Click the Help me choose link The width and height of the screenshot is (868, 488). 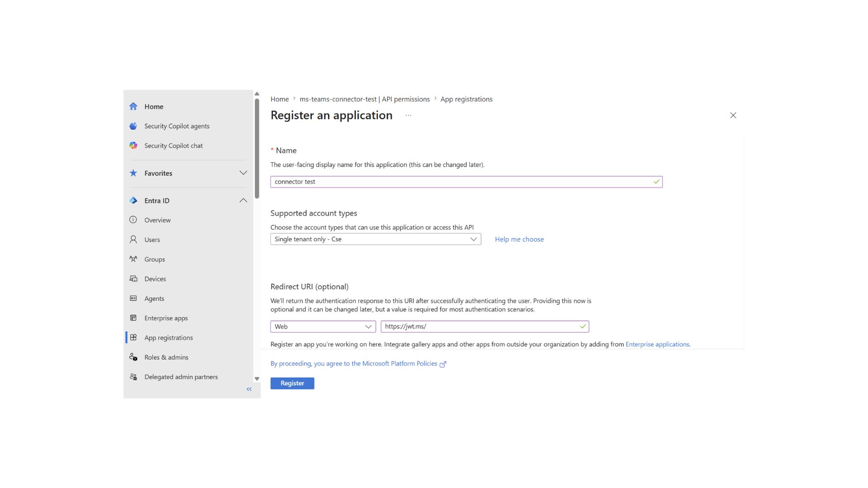pos(519,239)
